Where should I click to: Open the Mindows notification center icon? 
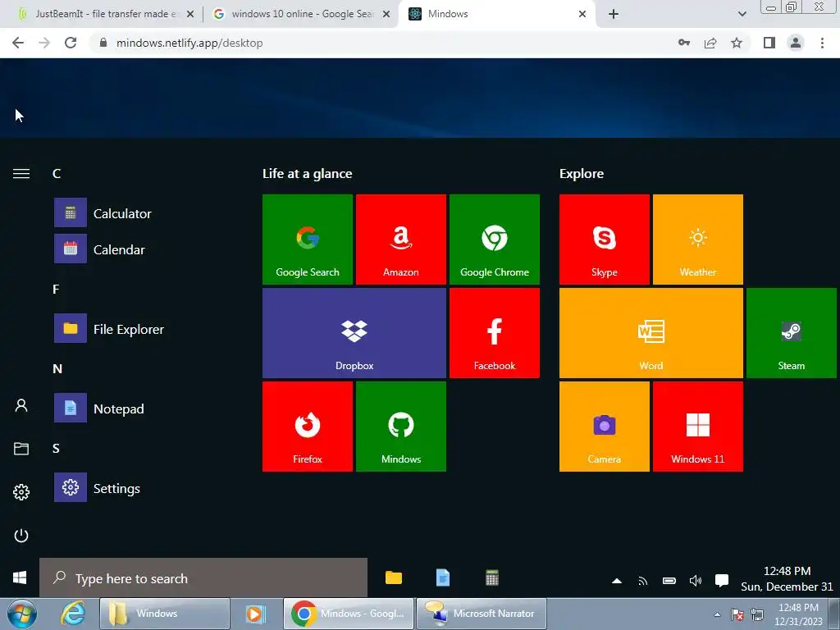[722, 581]
